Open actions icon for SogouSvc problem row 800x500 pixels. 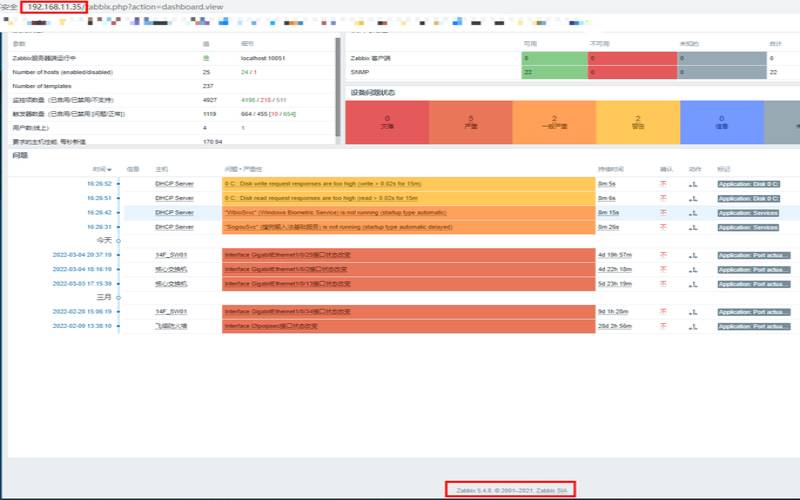coord(692,227)
